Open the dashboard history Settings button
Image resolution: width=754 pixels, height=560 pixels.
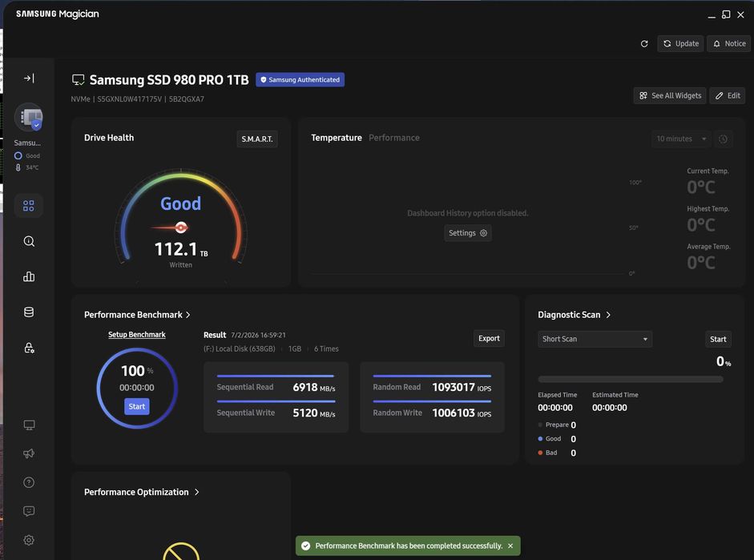click(x=467, y=233)
